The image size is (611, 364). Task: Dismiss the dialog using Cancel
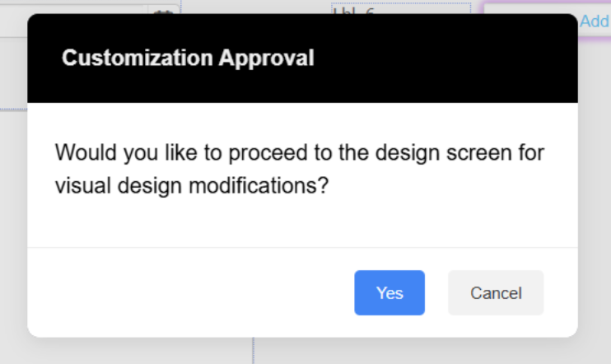pos(496,292)
